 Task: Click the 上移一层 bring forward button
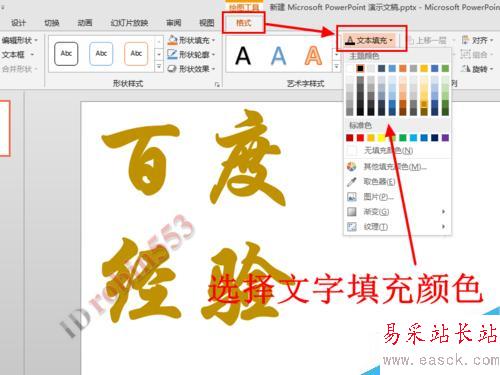point(427,41)
